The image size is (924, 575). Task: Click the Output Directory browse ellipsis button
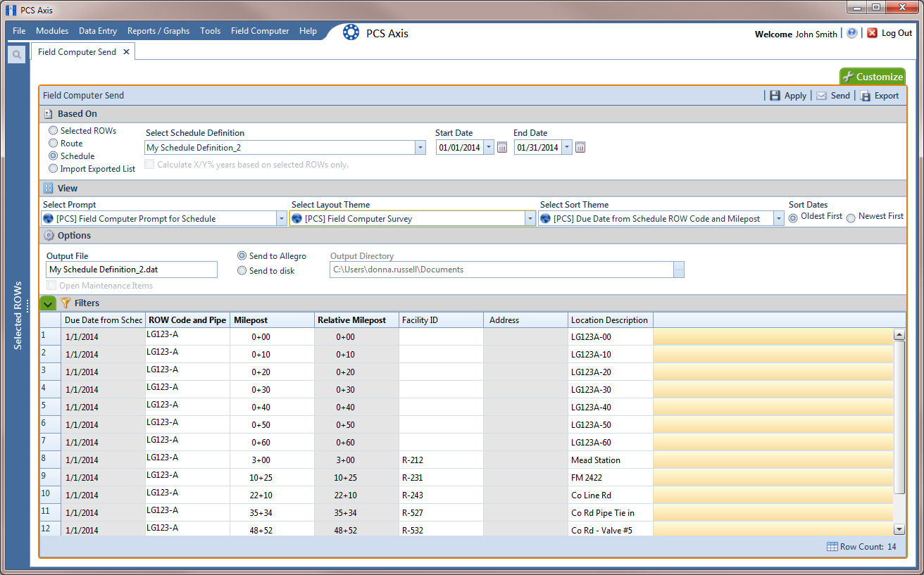click(x=679, y=270)
